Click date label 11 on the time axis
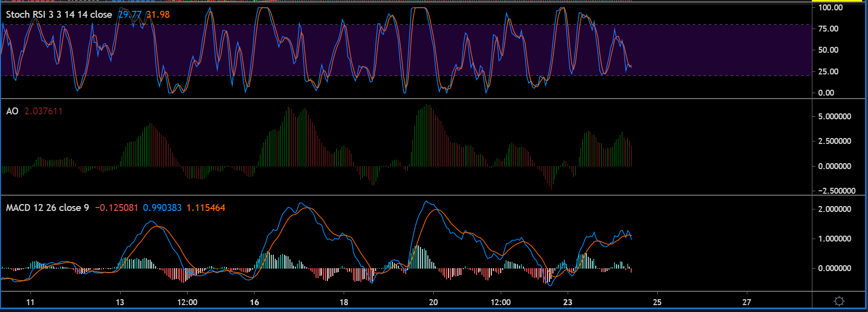Screen dimensions: 868x312 30,302
